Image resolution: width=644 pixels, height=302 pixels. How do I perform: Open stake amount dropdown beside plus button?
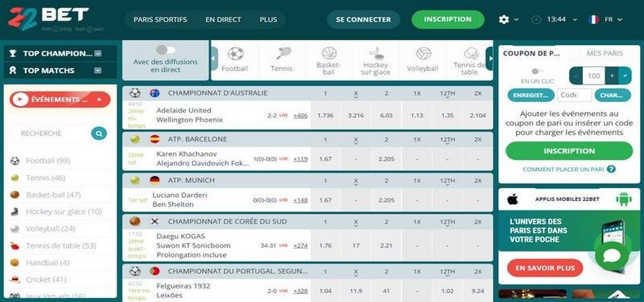625,76
